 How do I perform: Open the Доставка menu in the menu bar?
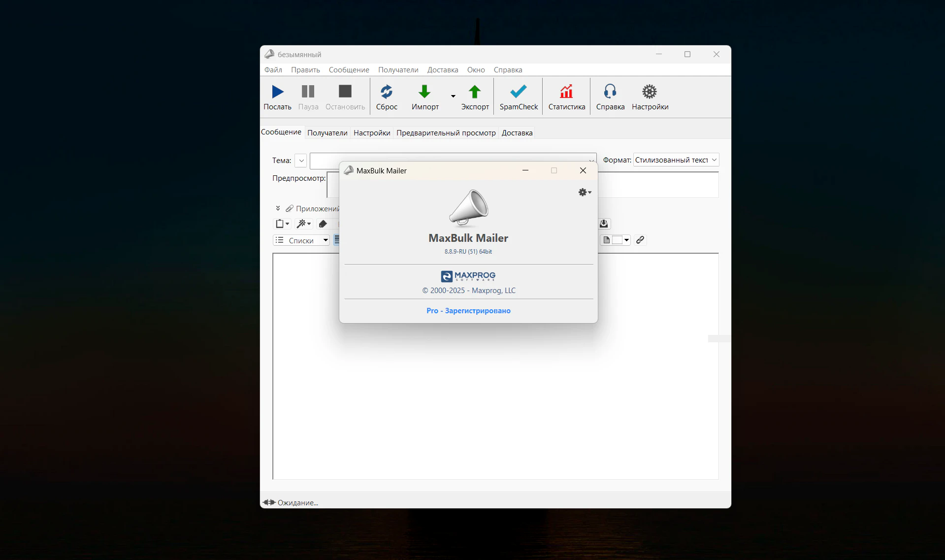(x=443, y=70)
